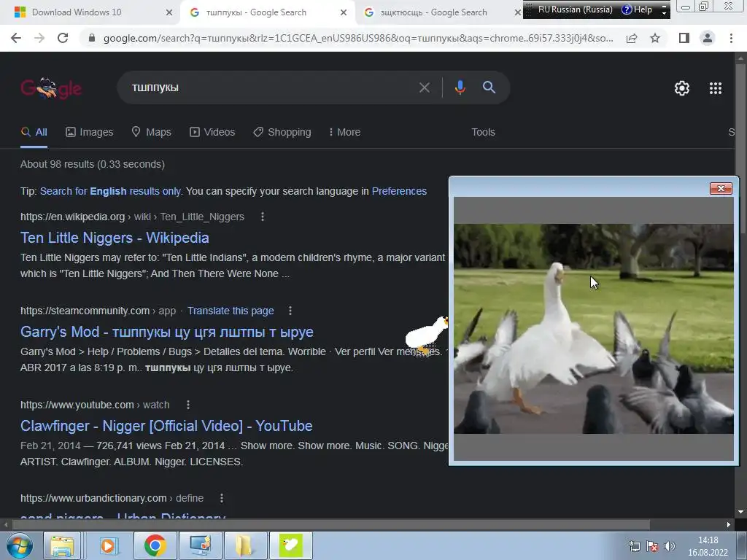The width and height of the screenshot is (747, 560).
Task: Open Clawfinger official video YouTube result
Action: click(x=166, y=426)
